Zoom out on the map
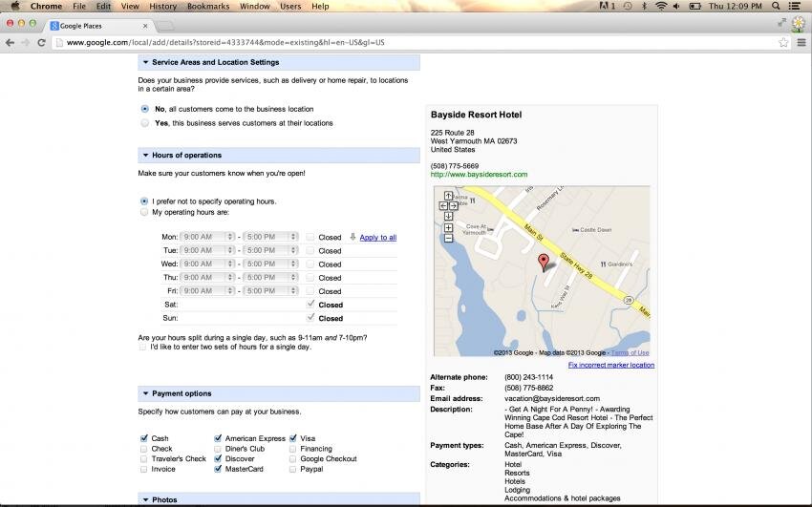This screenshot has width=812, height=507. click(x=448, y=238)
